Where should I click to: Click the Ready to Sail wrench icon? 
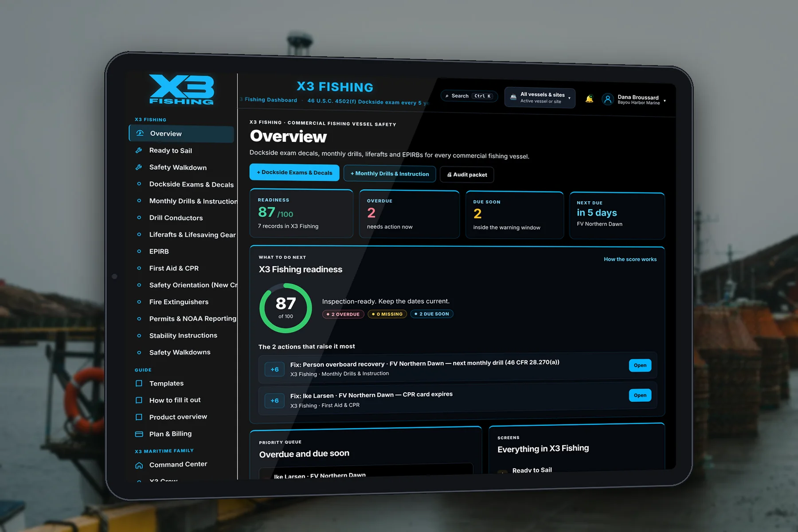(139, 150)
